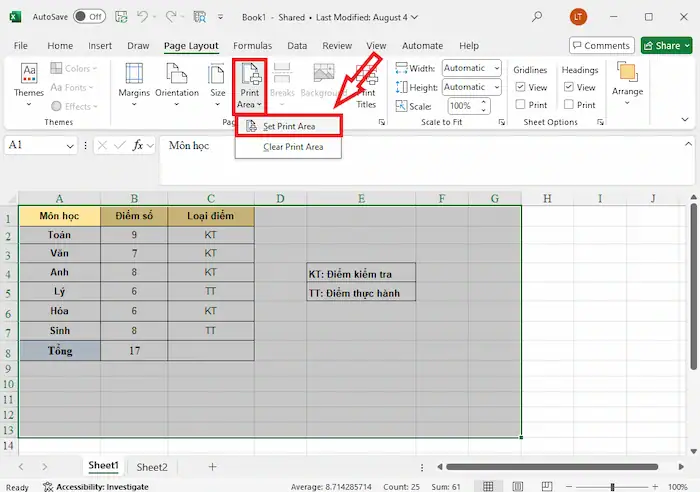Open the Margins options icon
This screenshot has width=700, height=492.
pos(134,80)
